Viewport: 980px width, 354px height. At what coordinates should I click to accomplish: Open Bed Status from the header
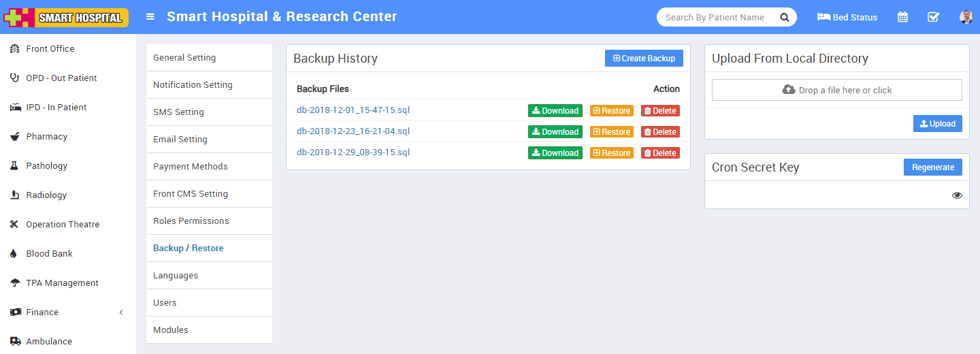pos(847,17)
